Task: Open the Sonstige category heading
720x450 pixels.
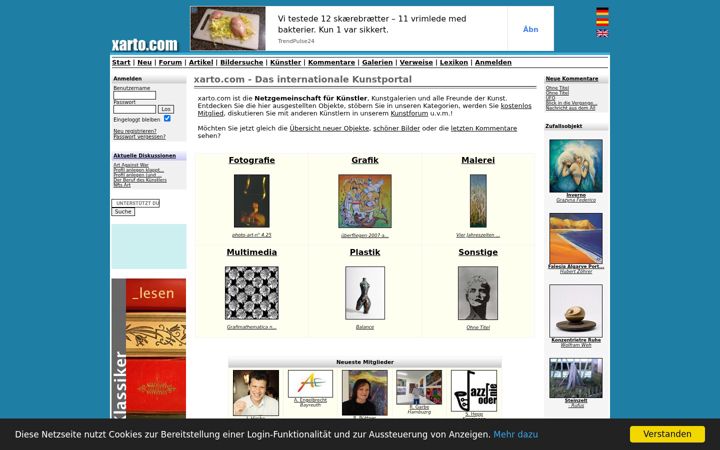Action: (x=478, y=252)
